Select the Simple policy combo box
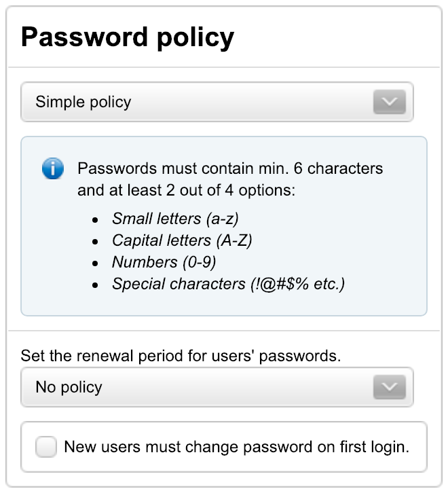The width and height of the screenshot is (448, 493). (x=217, y=102)
